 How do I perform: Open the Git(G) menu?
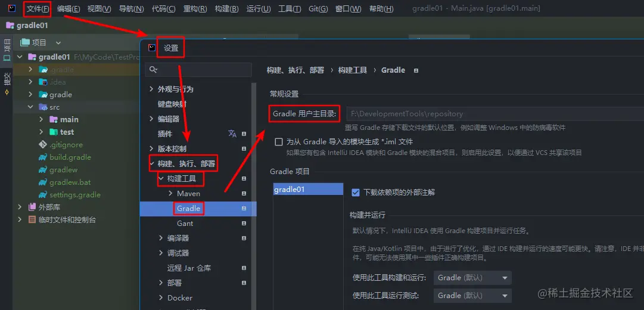[318, 8]
